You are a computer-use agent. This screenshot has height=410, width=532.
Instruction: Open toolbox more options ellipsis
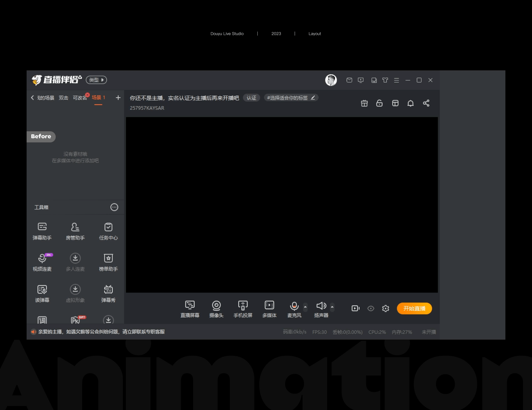(114, 207)
